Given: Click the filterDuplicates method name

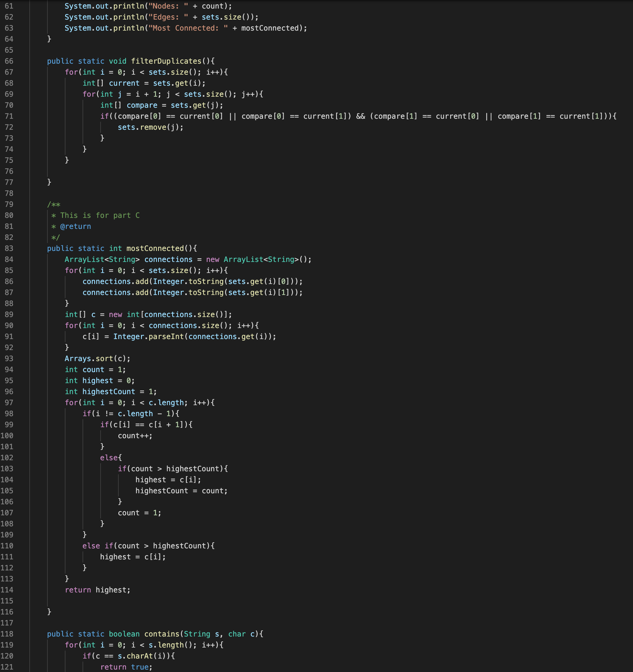Looking at the screenshot, I should (166, 61).
